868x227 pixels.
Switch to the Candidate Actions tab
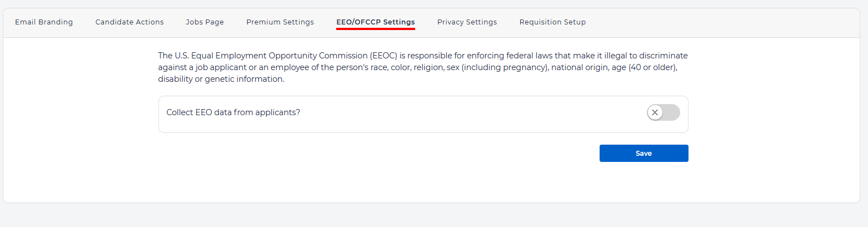pyautogui.click(x=129, y=22)
